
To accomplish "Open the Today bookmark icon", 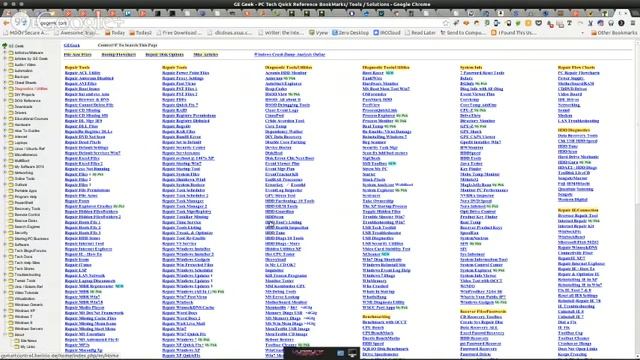I will (108, 33).
